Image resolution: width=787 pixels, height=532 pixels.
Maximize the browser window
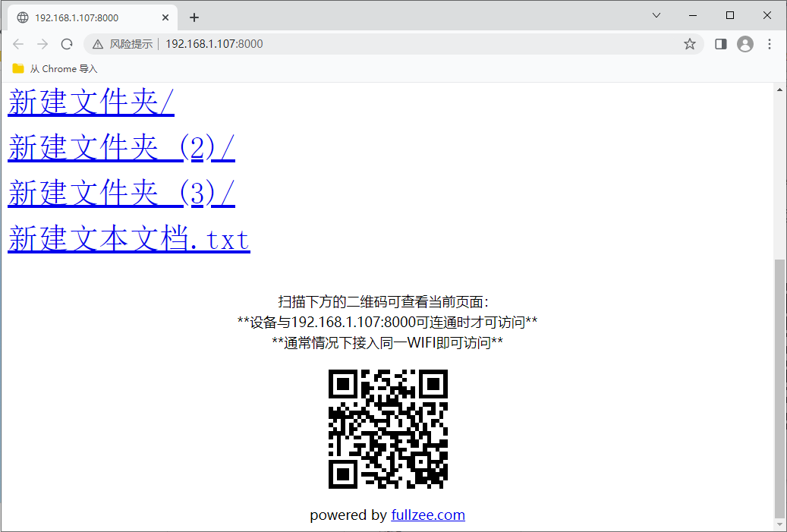coord(730,16)
